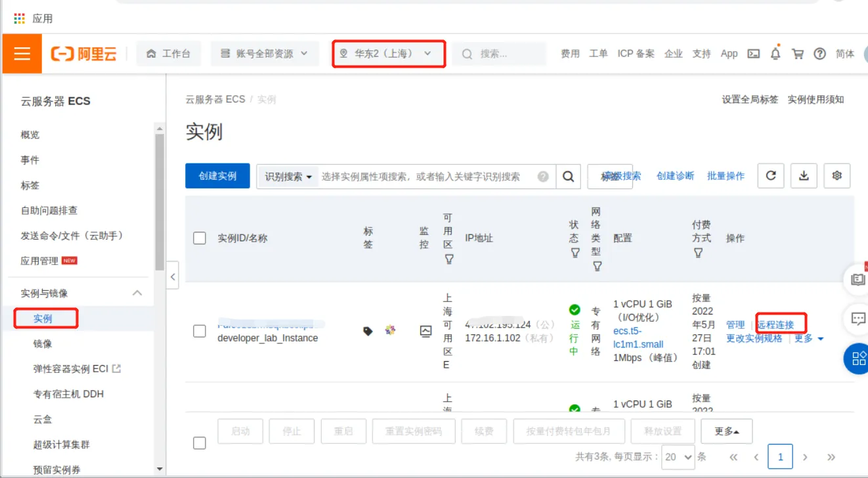Image resolution: width=868 pixels, height=478 pixels.
Task: Click page number 1 button
Action: coord(781,456)
